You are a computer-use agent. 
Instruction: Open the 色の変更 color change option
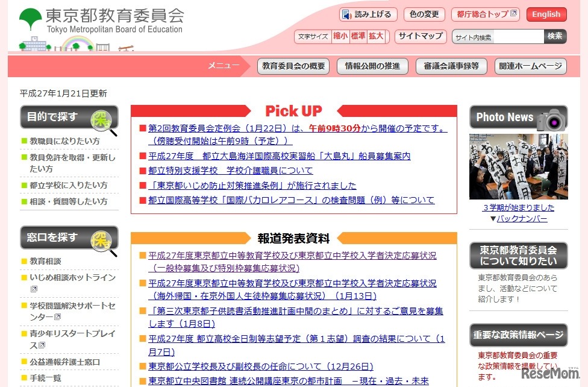pyautogui.click(x=424, y=14)
